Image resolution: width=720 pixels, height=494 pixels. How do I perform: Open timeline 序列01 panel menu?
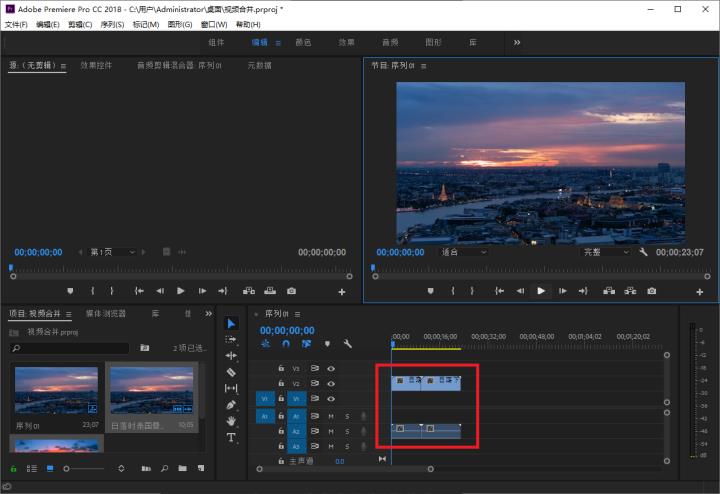click(298, 314)
